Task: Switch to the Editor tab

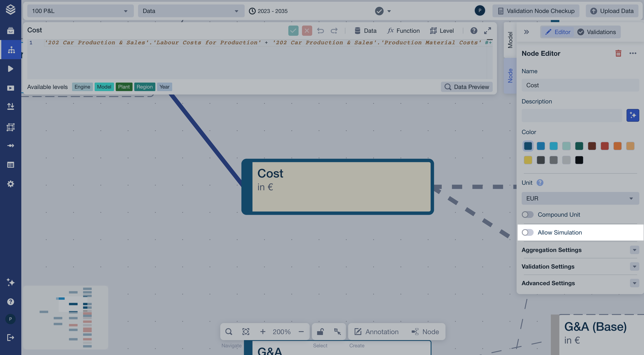Action: tap(557, 32)
